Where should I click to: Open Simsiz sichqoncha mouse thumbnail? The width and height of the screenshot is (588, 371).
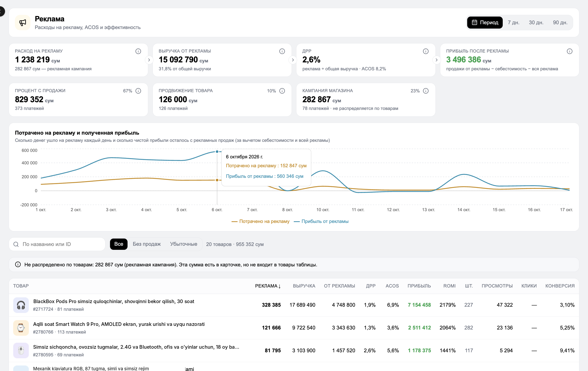tap(21, 351)
